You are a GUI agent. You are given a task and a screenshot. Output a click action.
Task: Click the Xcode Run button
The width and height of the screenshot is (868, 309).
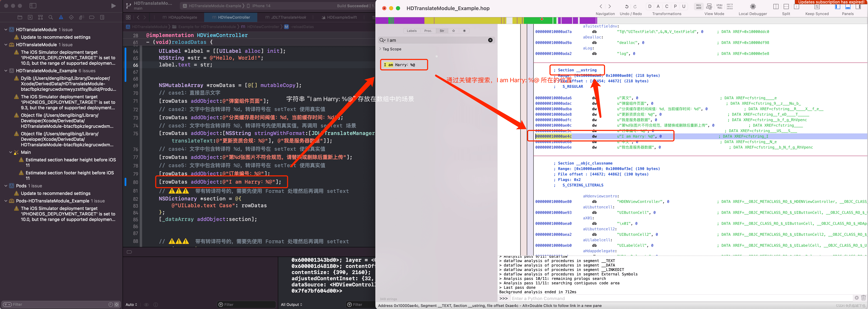113,6
